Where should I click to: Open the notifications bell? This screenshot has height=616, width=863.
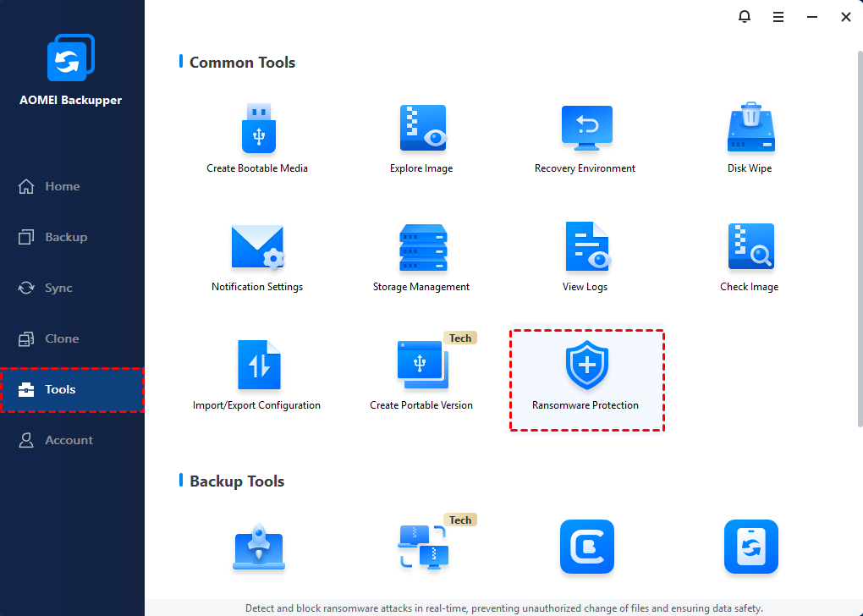coord(744,17)
